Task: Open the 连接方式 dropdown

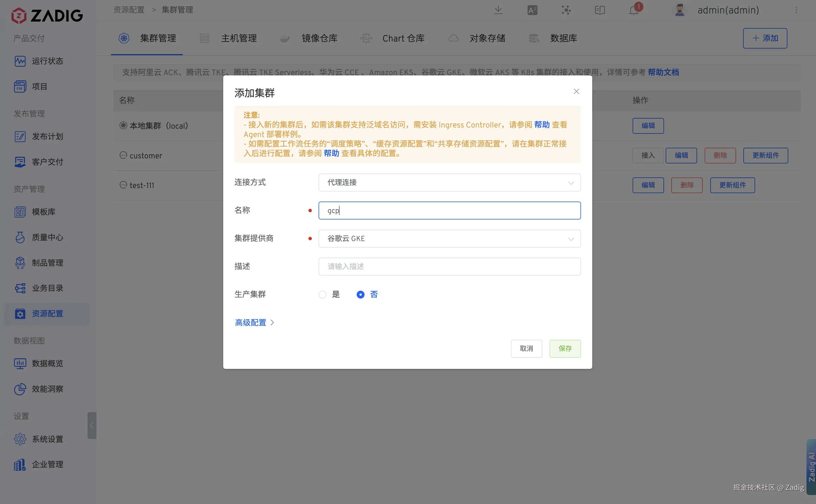Action: 449,182
